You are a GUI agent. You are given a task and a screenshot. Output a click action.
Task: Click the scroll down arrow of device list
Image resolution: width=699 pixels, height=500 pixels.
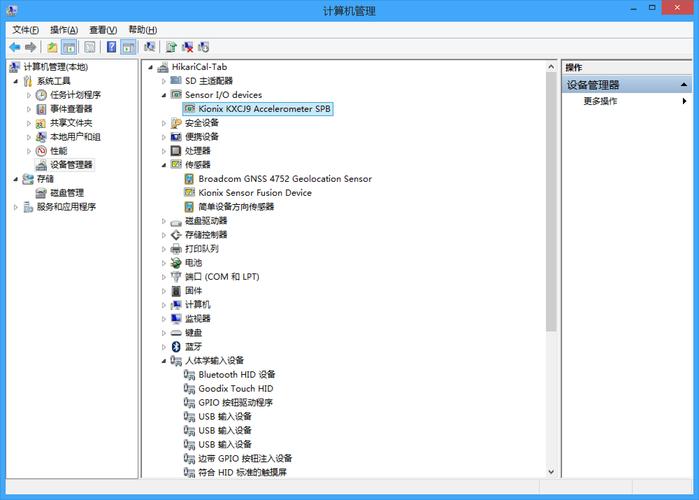click(551, 471)
